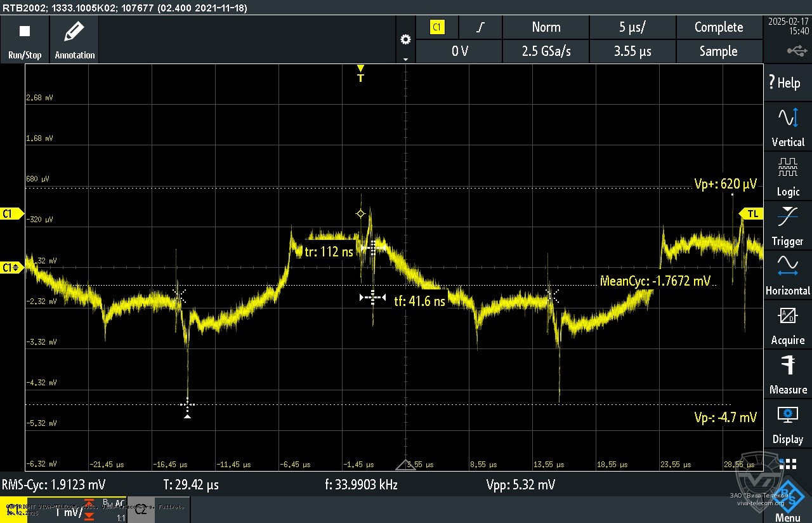Click the edge trigger slope button
Viewport: 812px width, 523px height.
[x=480, y=27]
